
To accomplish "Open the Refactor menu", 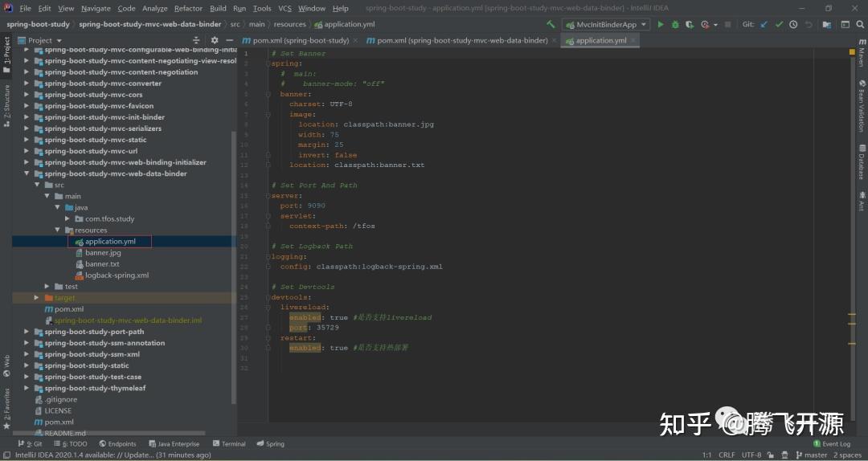I will (x=188, y=8).
